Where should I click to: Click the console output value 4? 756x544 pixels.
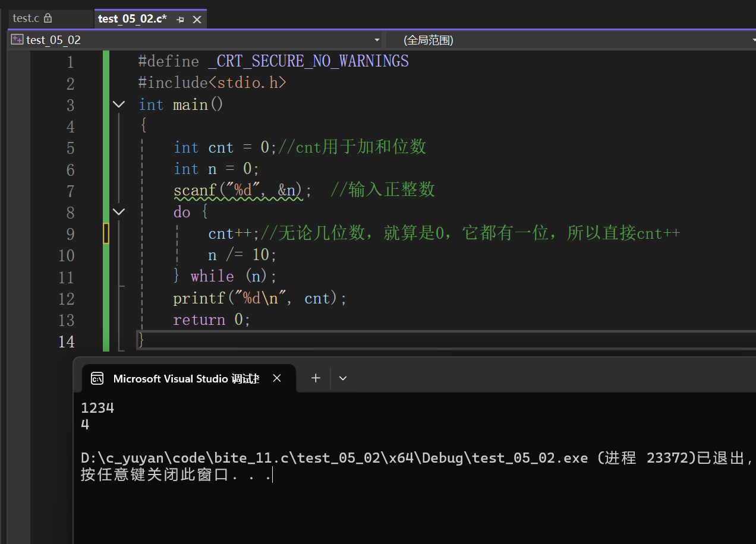(x=85, y=425)
